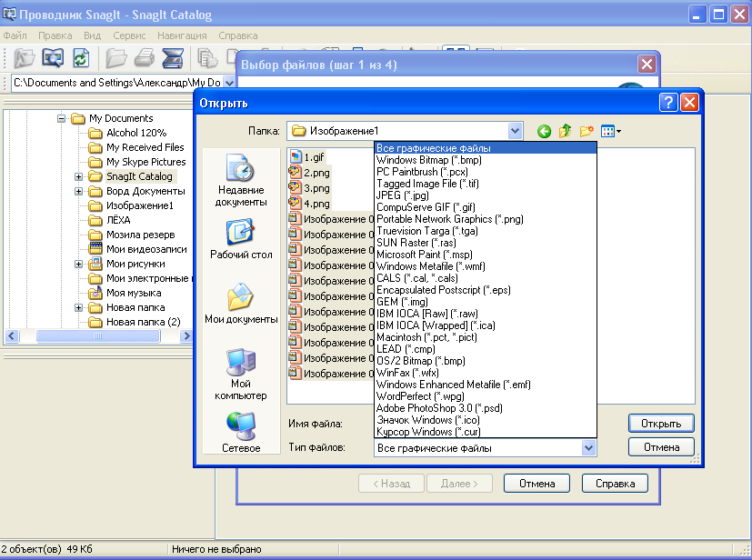Choose Tagged Image File (*.tif) file type
The width and height of the screenshot is (752, 560).
click(486, 184)
